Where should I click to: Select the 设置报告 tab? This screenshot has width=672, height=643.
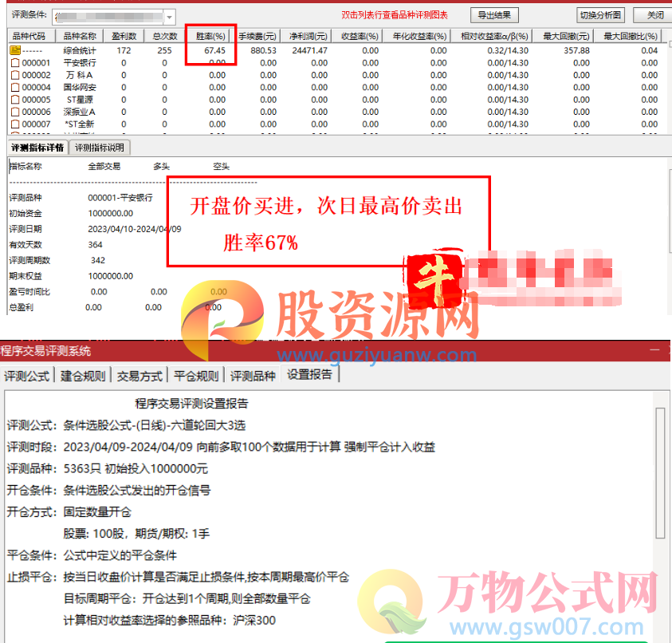(309, 374)
